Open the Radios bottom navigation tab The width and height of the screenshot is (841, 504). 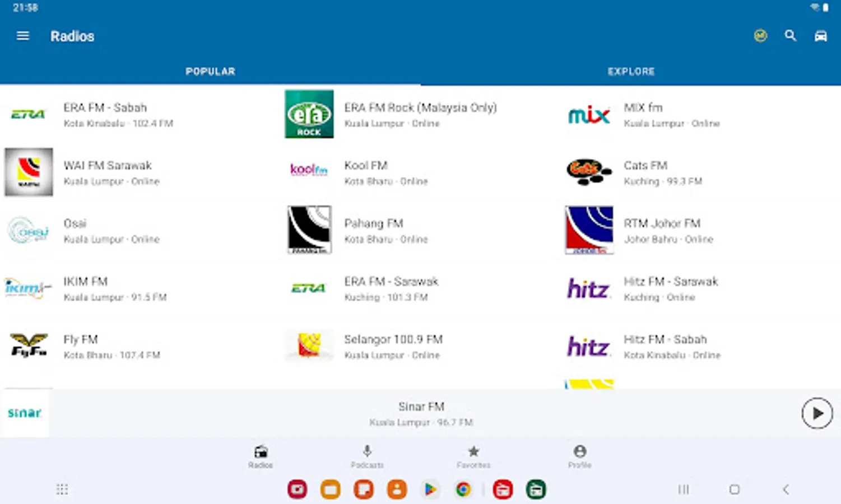pos(261,456)
